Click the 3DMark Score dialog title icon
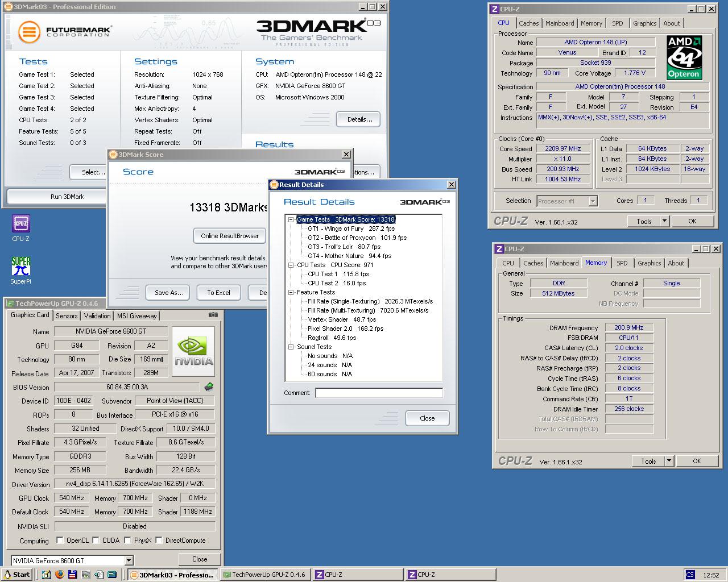Image resolution: width=728 pixels, height=582 pixels. point(113,155)
